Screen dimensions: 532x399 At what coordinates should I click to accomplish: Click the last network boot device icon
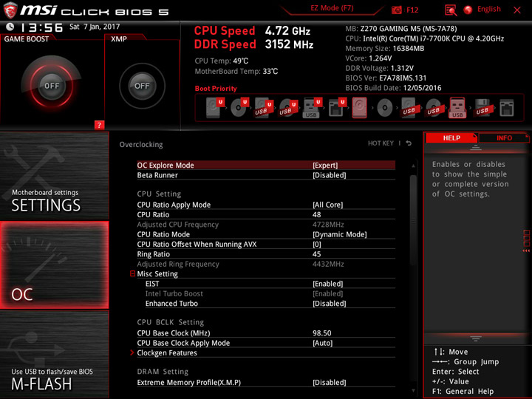tap(507, 108)
